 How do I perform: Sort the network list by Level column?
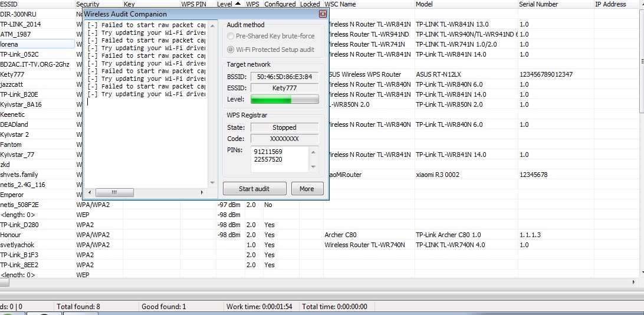pos(225,4)
